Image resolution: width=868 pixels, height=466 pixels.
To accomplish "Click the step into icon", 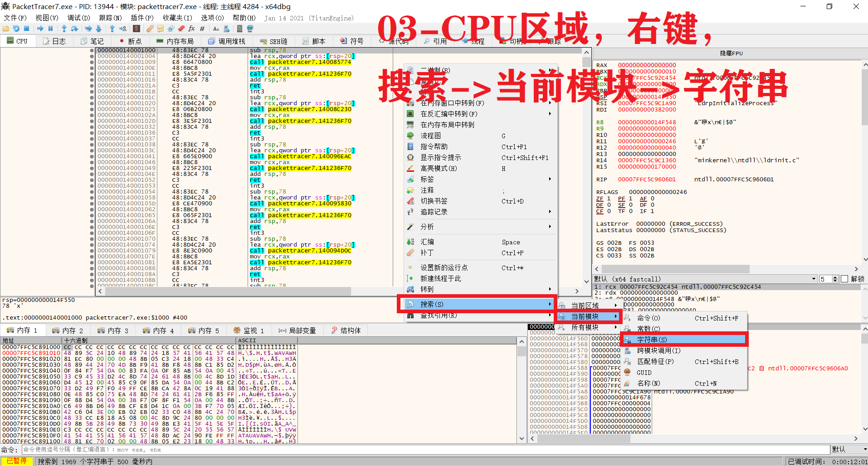I will pyautogui.click(x=64, y=29).
